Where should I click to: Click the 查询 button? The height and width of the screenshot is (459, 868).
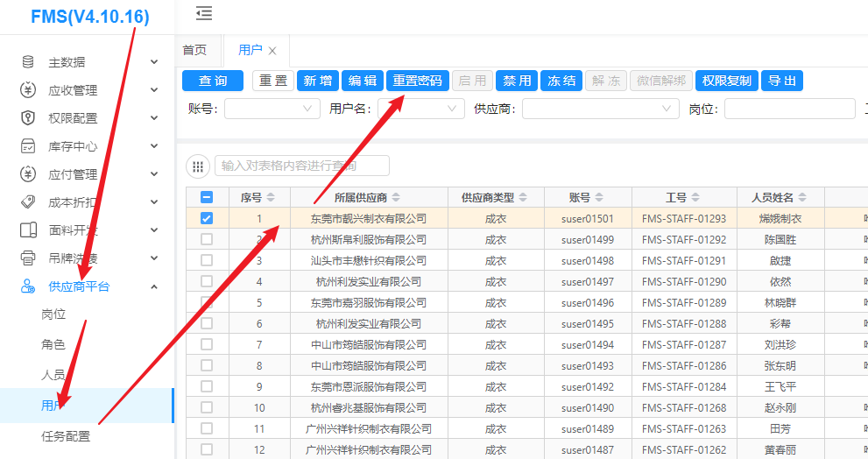click(213, 81)
